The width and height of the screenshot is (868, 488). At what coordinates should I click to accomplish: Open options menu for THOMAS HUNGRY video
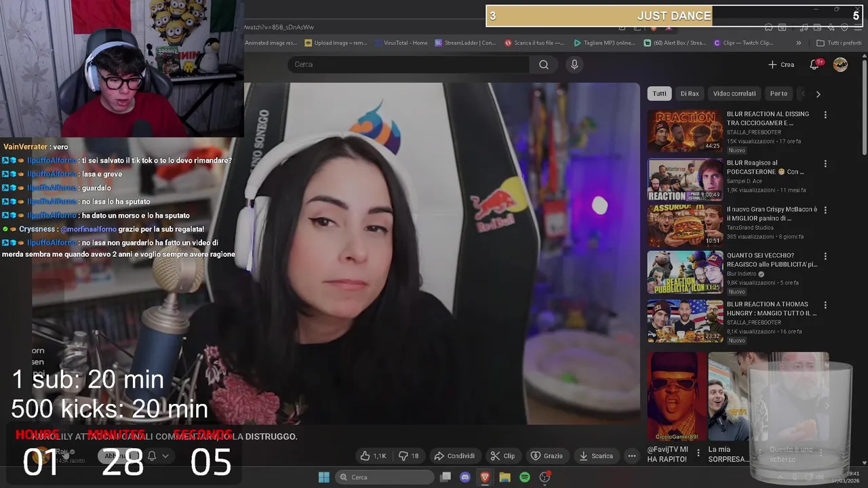(x=825, y=305)
